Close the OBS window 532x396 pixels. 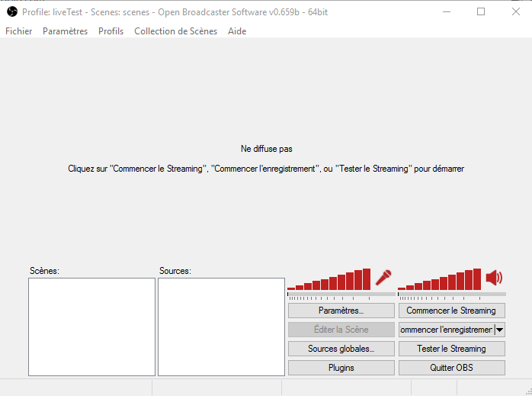point(516,12)
